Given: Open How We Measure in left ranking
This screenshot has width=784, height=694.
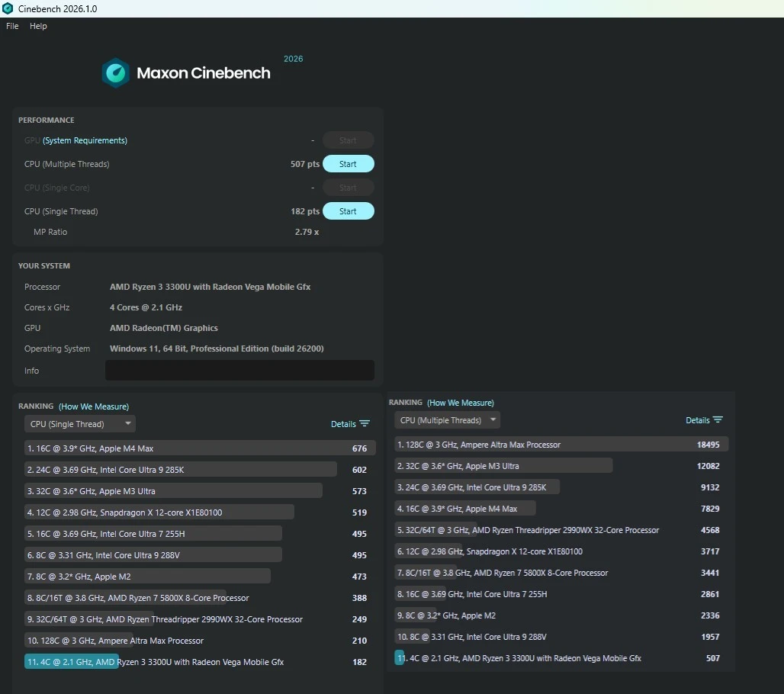Looking at the screenshot, I should [x=94, y=406].
